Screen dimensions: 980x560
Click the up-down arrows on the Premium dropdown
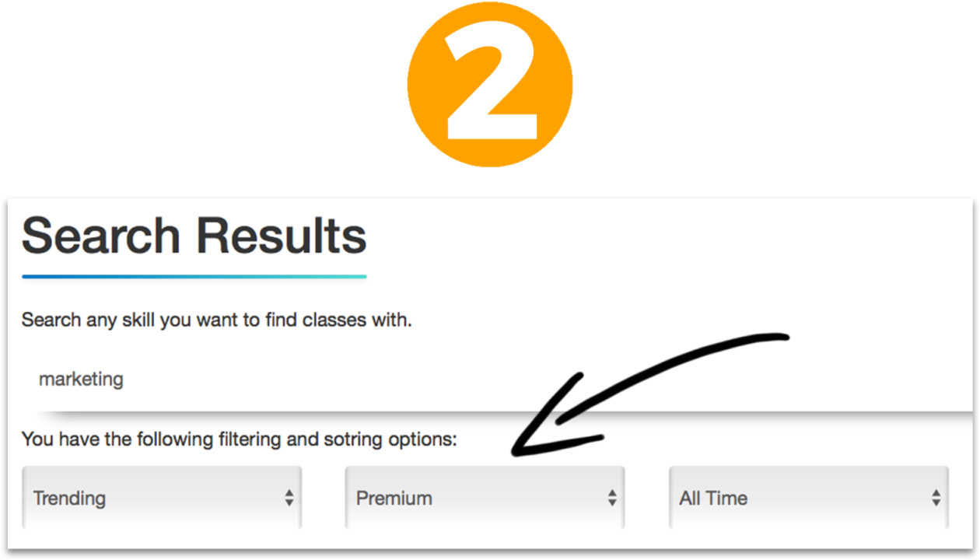612,498
